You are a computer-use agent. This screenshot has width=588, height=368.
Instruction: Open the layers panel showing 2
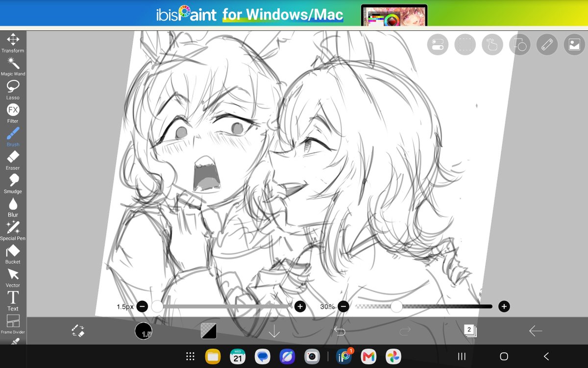[x=470, y=331]
